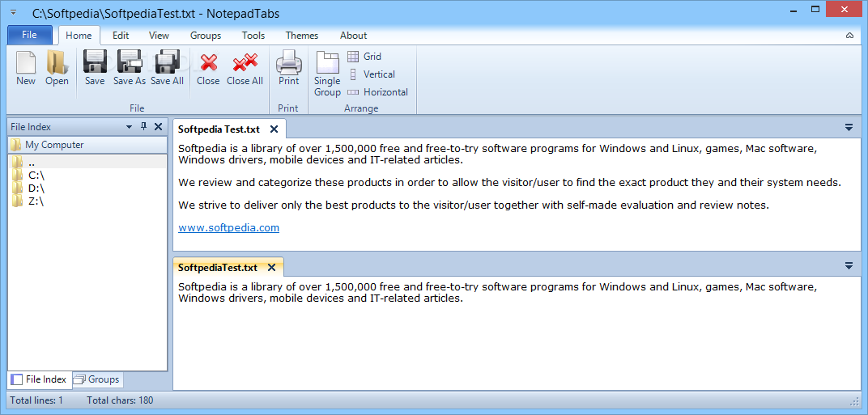Open upper tab group document list dropdown
Image resolution: width=868 pixels, height=415 pixels.
849,128
